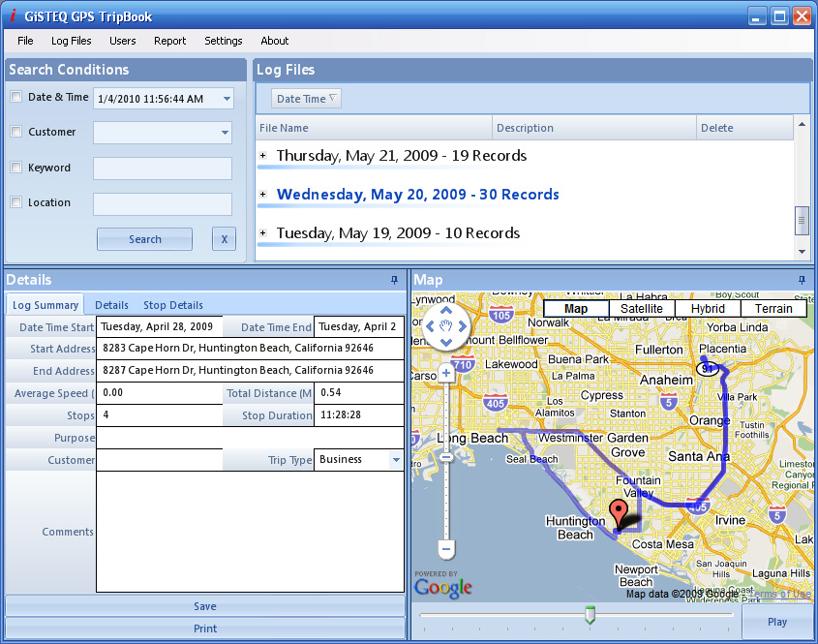The width and height of the screenshot is (818, 644).
Task: Click the Comments text area
Action: tap(250, 532)
